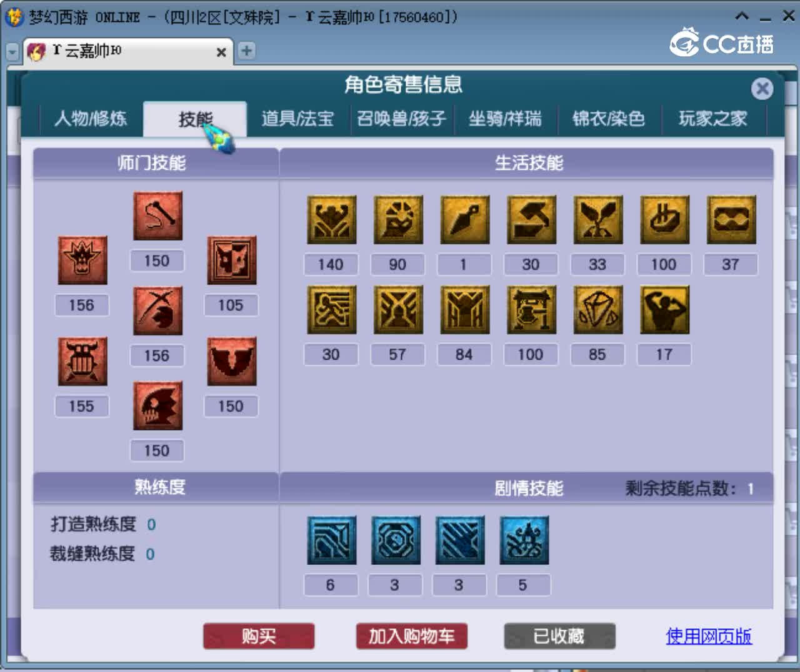The image size is (800, 672).
Task: Click the dagger life skill icon, level 1
Action: pos(465,220)
